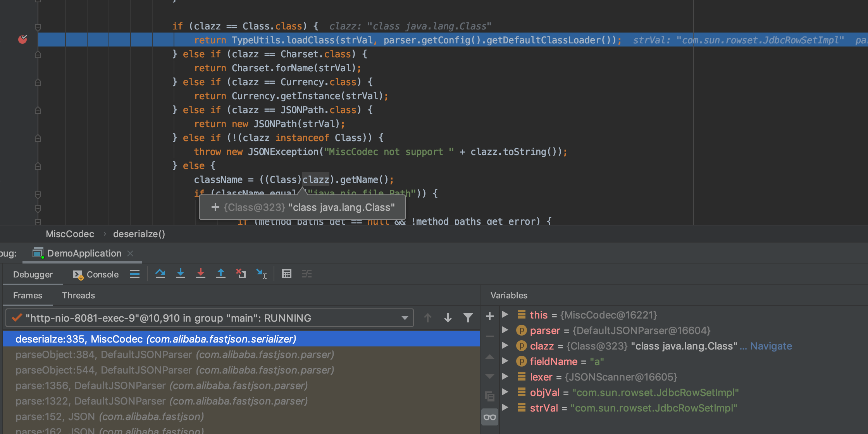Click the 'MiscCodec not support' string literal

[x=389, y=152]
